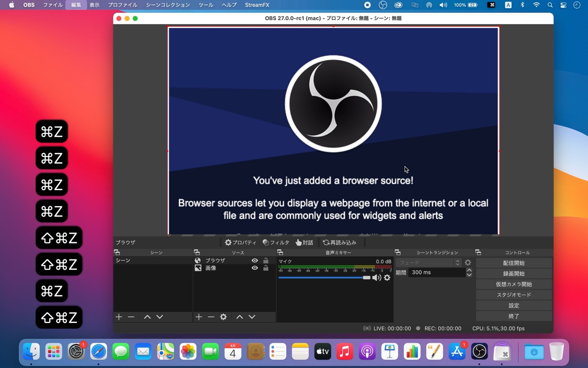Image resolution: width=588 pixels, height=368 pixels.
Task: Open the ツール menu
Action: [x=206, y=5]
